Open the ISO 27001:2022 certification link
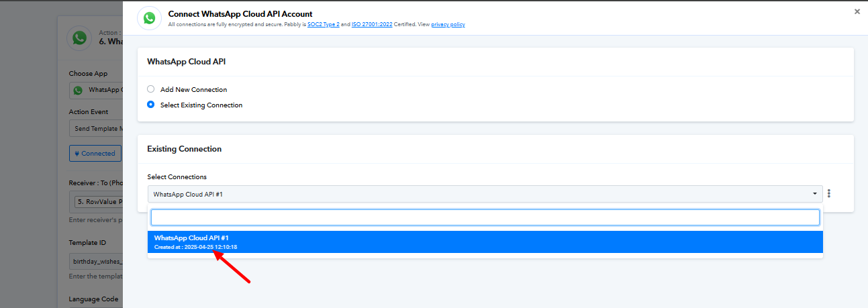 [x=372, y=25]
